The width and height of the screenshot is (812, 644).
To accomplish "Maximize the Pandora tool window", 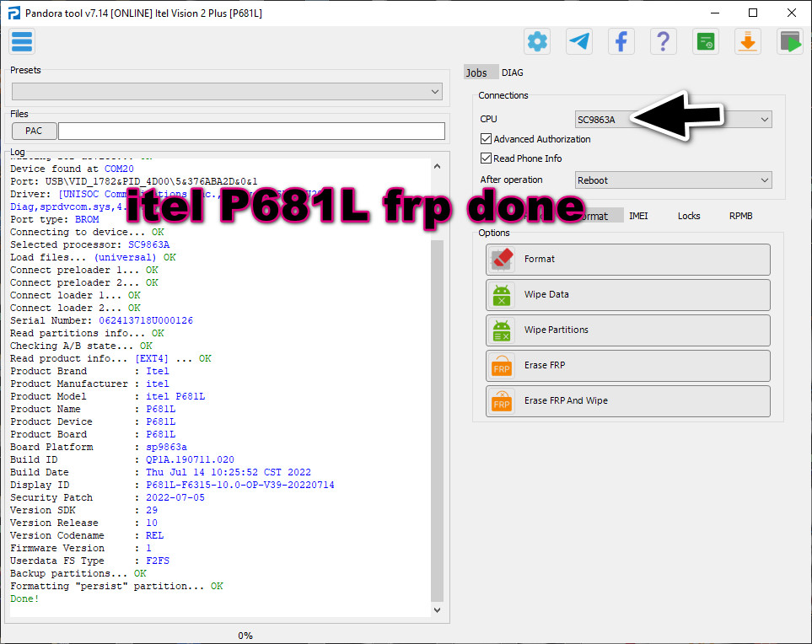I will pos(753,13).
